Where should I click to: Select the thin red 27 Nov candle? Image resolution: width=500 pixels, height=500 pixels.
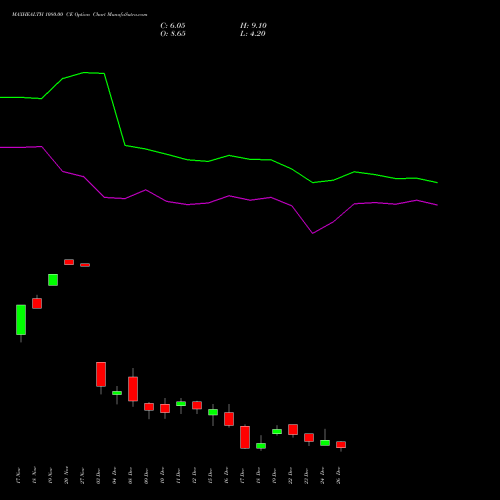click(85, 265)
